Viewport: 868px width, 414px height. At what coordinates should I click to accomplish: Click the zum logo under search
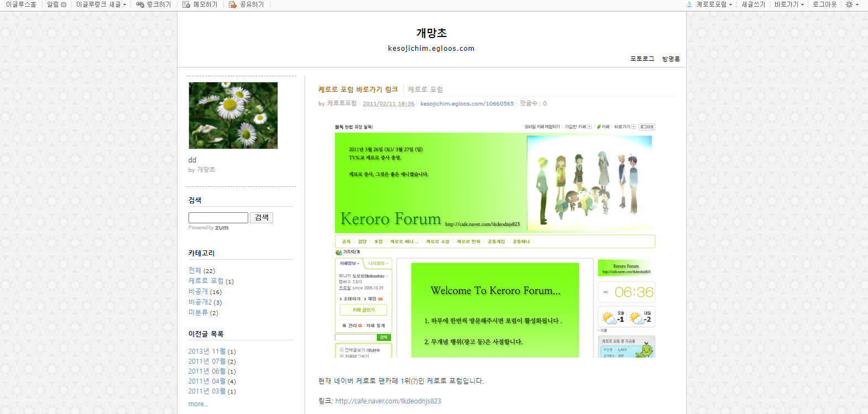[222, 228]
